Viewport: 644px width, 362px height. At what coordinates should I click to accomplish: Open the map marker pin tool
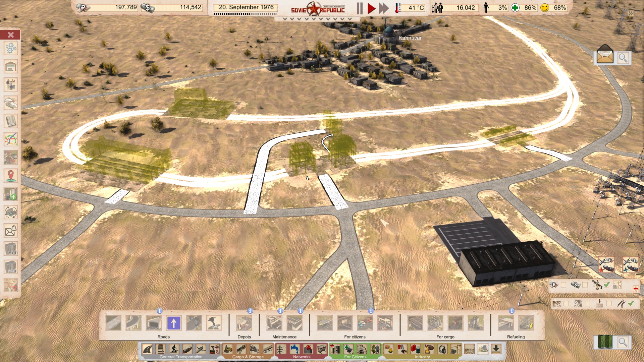tap(11, 175)
